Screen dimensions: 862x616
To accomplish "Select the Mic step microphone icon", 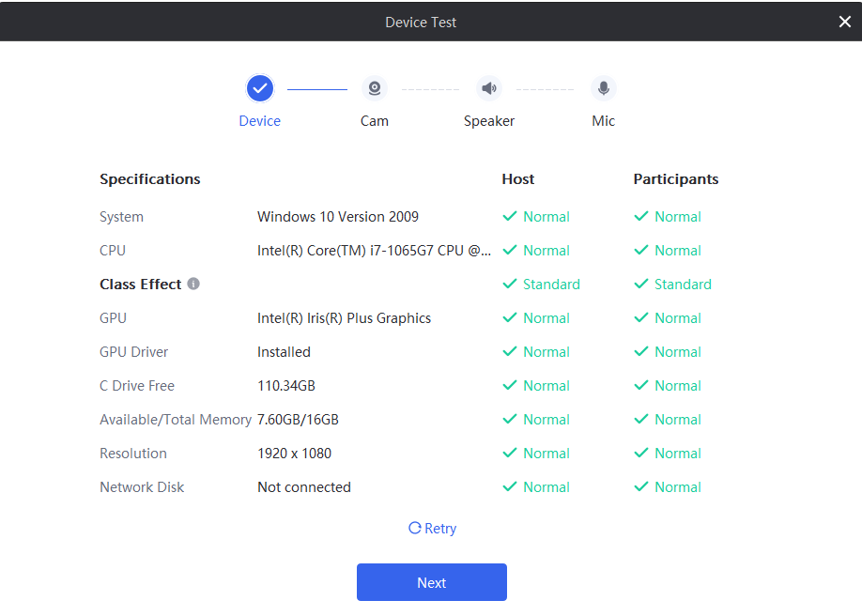I will 604,88.
